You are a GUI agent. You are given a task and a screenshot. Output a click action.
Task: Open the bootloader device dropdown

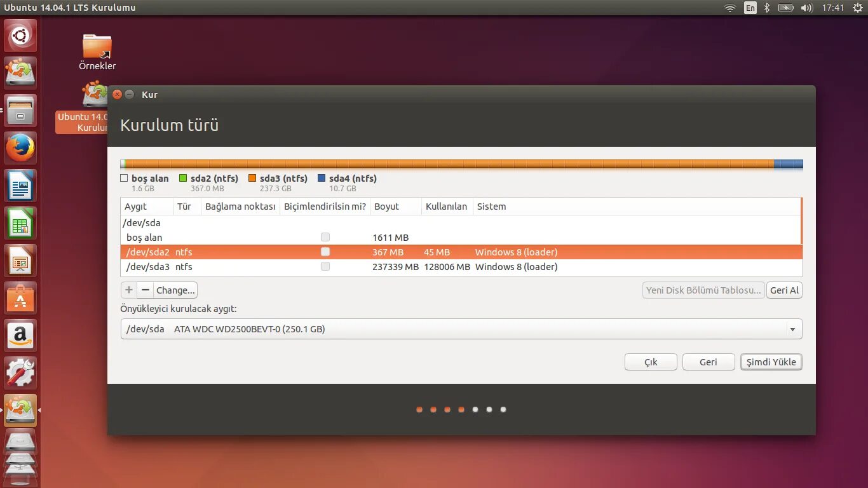[x=461, y=329]
